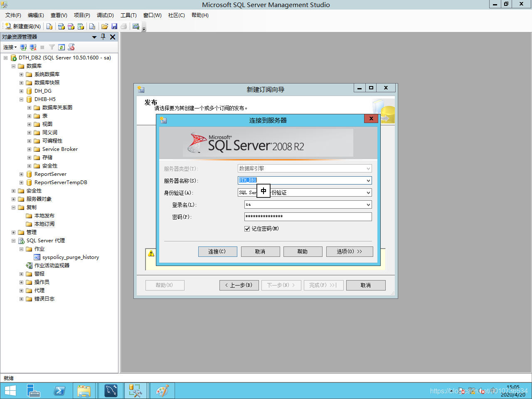Screen dimensions: 532x399
Task: Click 取消 in the subscription wizard
Action: pos(366,285)
